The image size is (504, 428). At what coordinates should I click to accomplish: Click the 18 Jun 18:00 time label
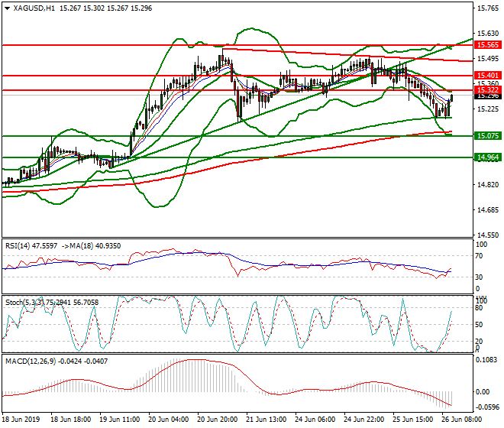point(71,420)
